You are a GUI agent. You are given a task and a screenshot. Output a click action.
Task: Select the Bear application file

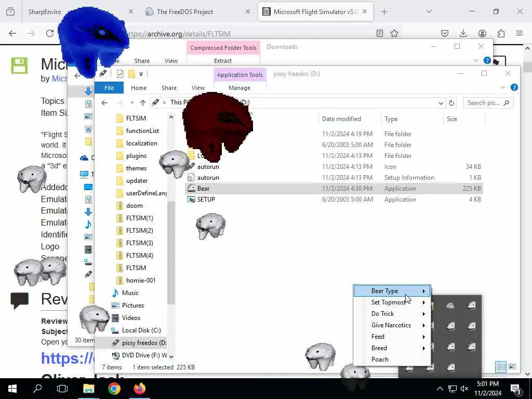point(334,188)
